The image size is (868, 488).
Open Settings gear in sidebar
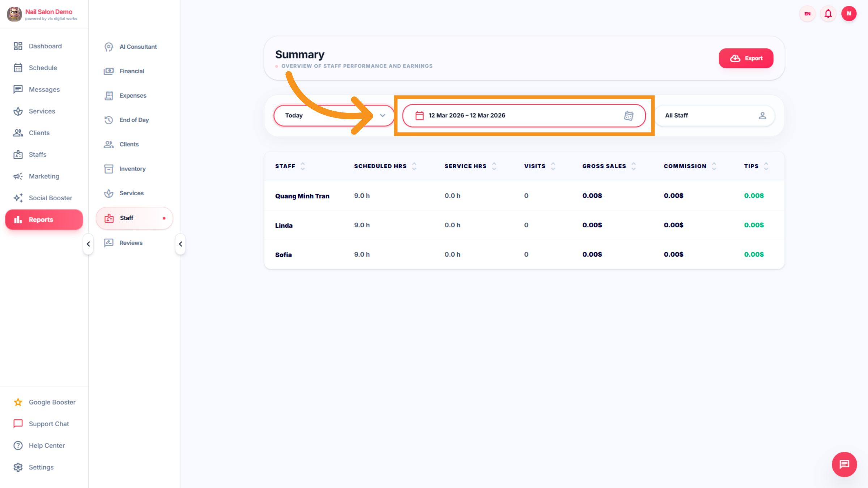(41, 467)
